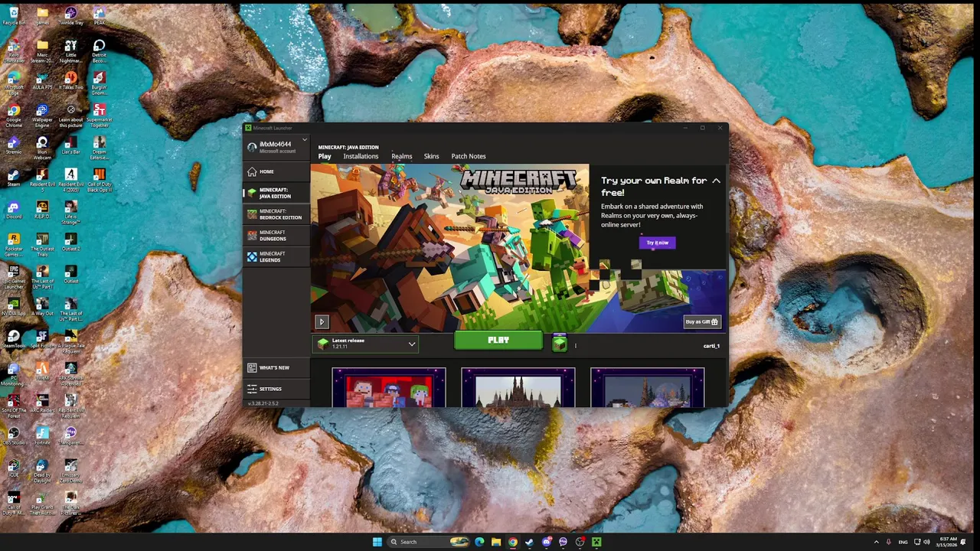Click the small grass block icon beside PLAY

pos(560,344)
